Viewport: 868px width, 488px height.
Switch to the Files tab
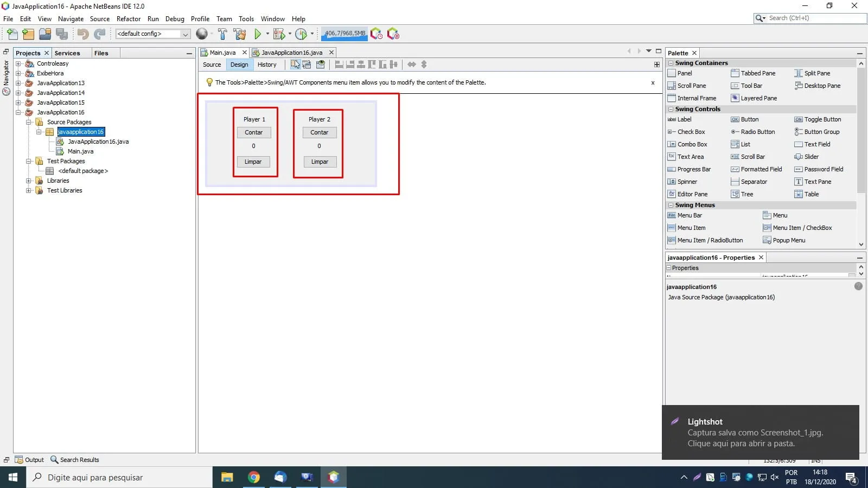tap(101, 53)
